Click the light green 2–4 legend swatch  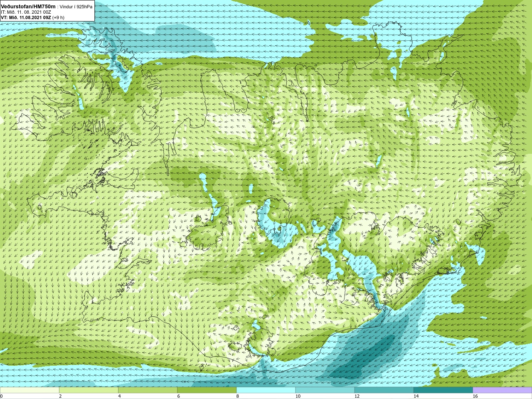click(89, 390)
